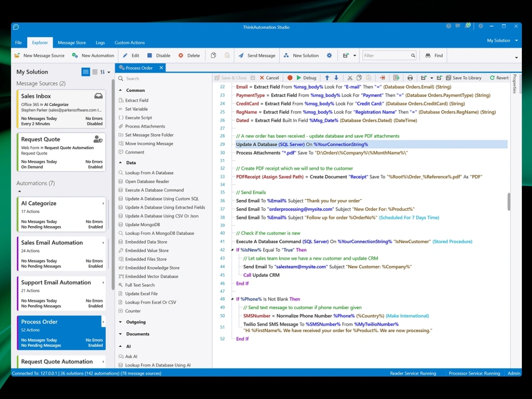Screen dimensions: 532x399
Task: Click the Disable button in ribbon
Action: tap(158, 55)
